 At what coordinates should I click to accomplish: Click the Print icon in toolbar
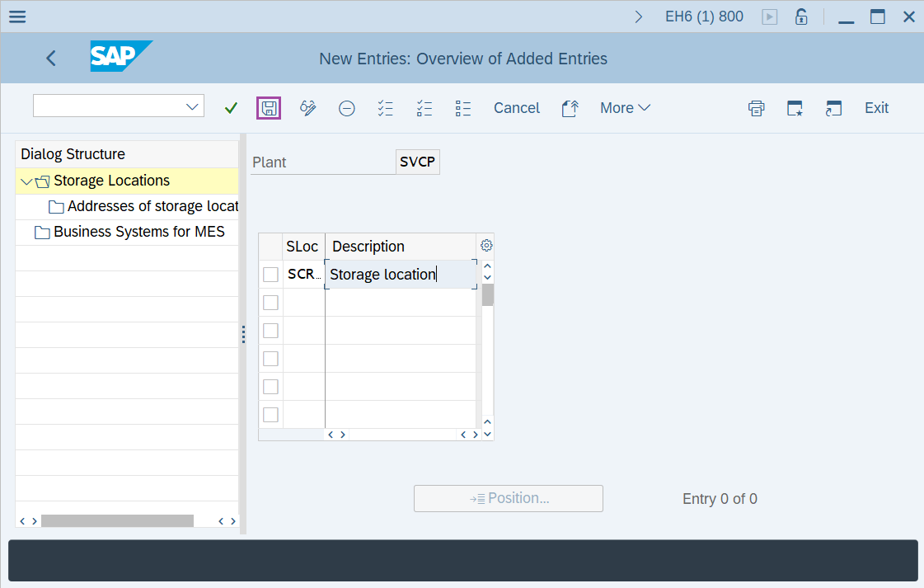756,108
